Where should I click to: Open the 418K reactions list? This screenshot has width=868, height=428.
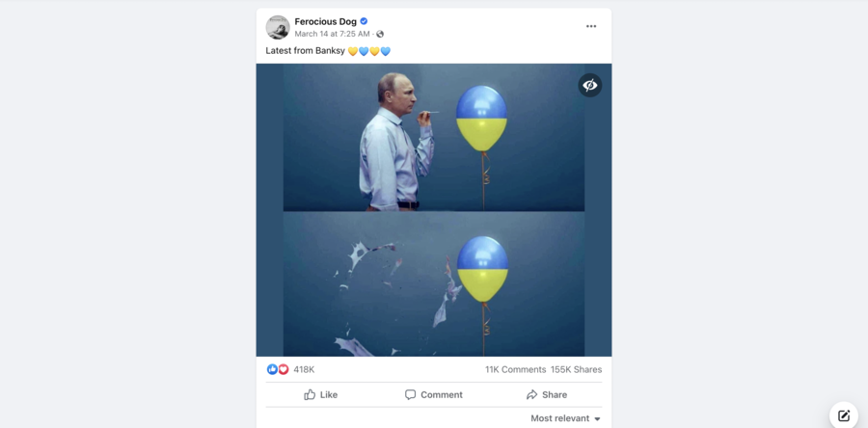click(x=304, y=369)
